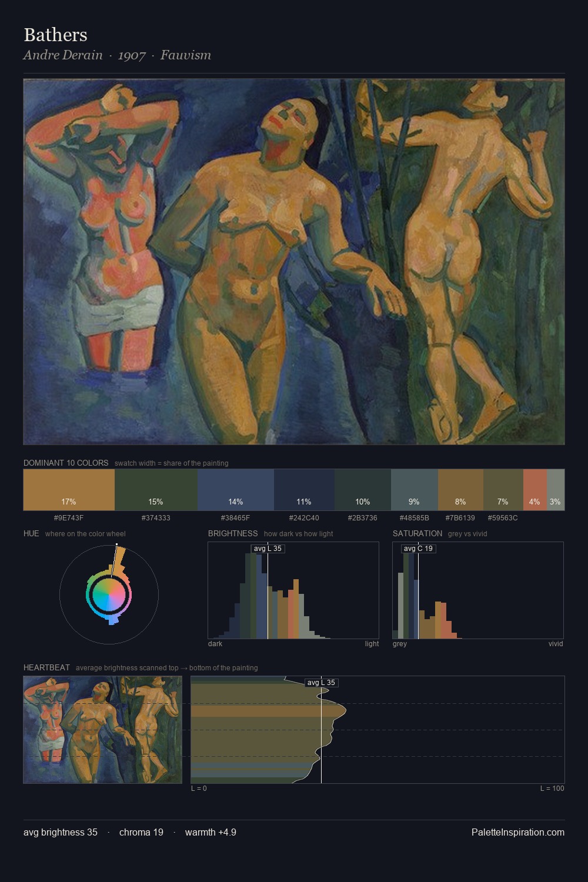Select the ochre swatch labeled 17%
The width and height of the screenshot is (588, 882).
click(x=69, y=489)
